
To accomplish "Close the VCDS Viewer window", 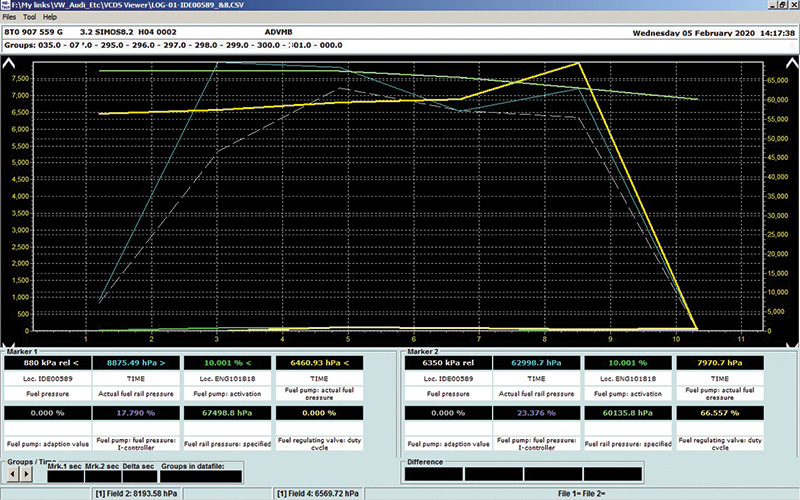I will coord(793,5).
